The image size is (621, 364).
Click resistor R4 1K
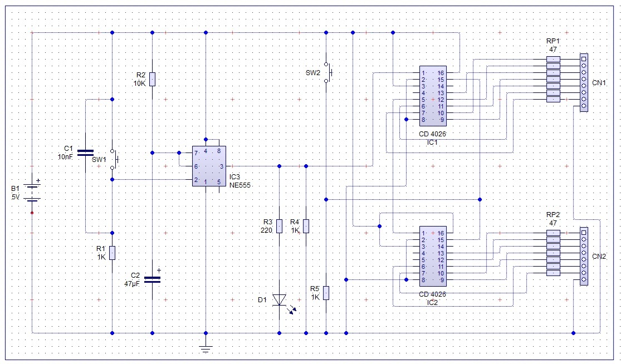[306, 226]
